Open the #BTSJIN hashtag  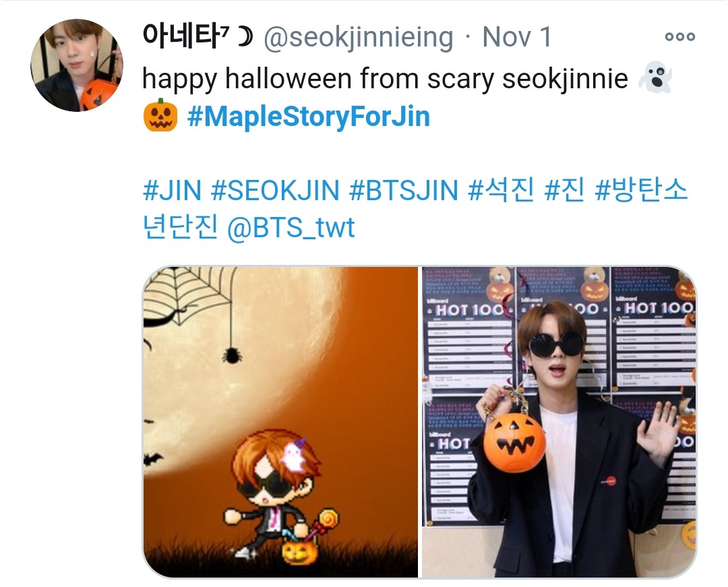404,190
